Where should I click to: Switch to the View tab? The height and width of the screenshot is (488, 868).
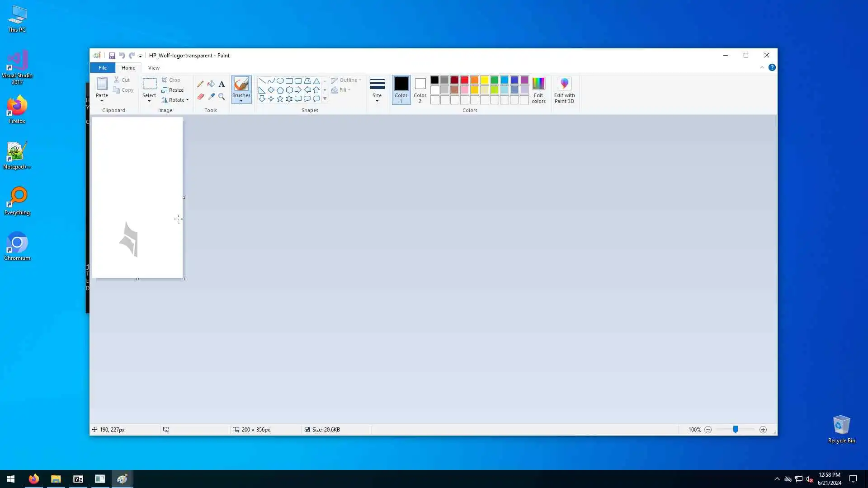(154, 68)
